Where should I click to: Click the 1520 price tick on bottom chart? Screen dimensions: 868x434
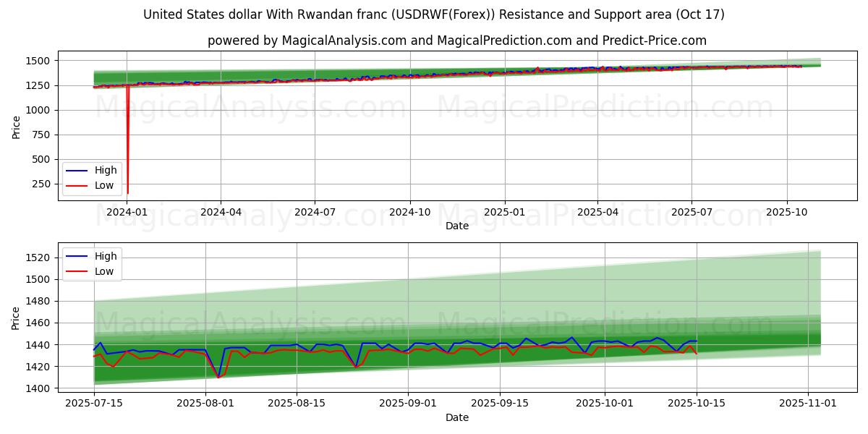[x=37, y=258]
